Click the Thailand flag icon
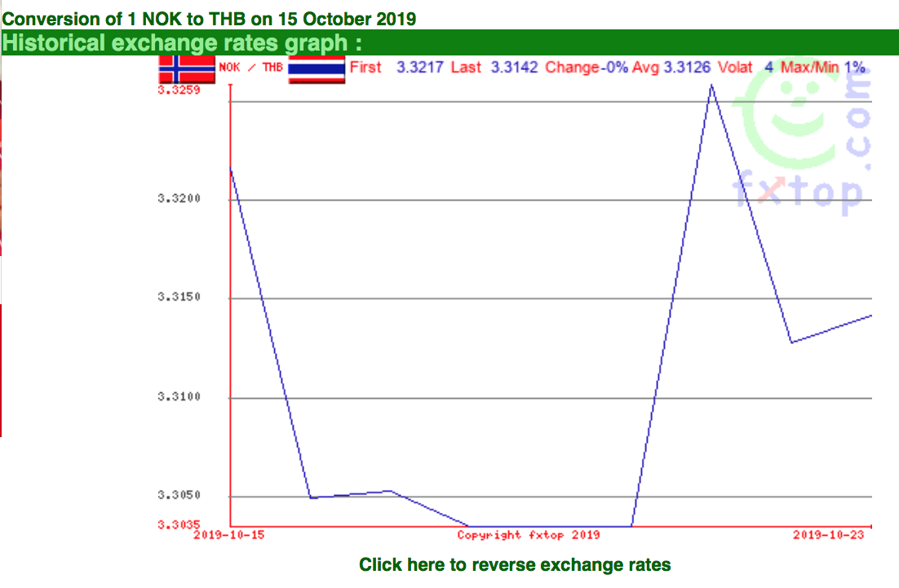 (317, 69)
